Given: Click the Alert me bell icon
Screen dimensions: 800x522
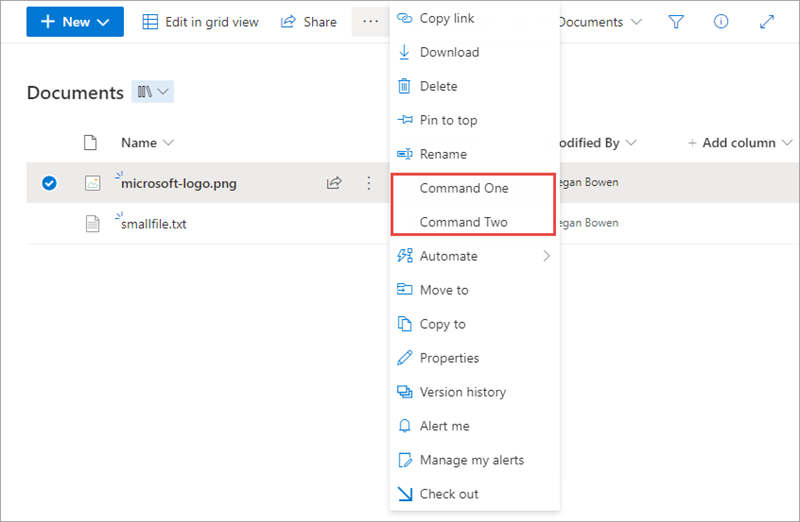Looking at the screenshot, I should click(x=405, y=426).
